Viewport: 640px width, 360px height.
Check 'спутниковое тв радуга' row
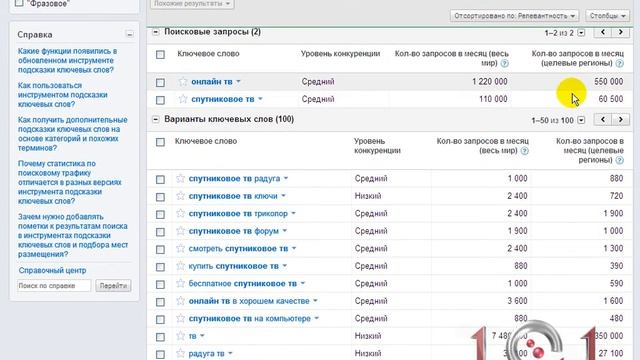[x=160, y=180]
